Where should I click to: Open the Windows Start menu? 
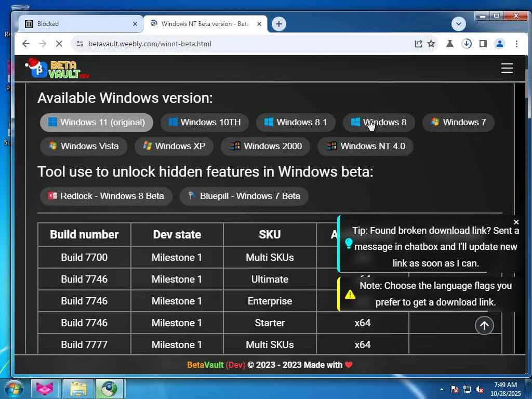14,389
